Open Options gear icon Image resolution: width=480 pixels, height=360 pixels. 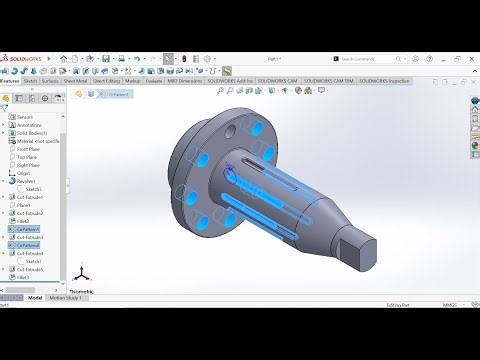point(207,59)
